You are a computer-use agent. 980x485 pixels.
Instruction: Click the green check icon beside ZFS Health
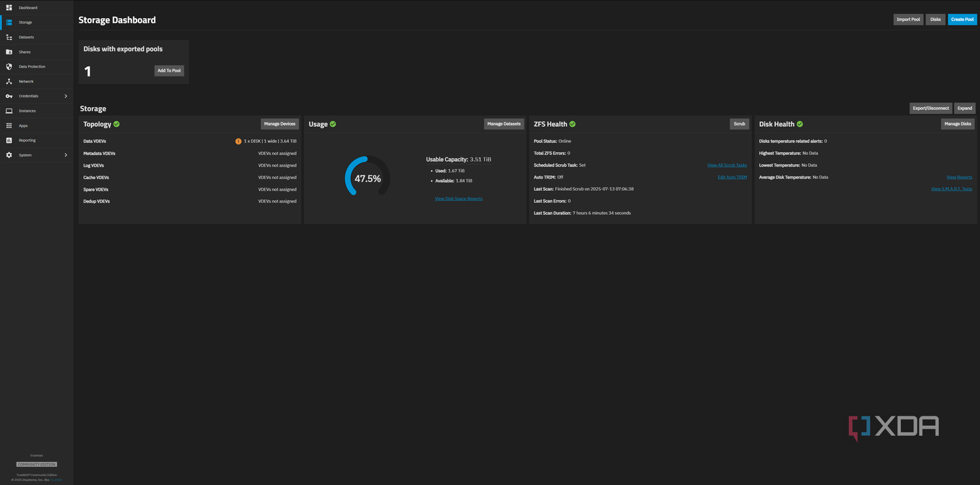tap(572, 124)
